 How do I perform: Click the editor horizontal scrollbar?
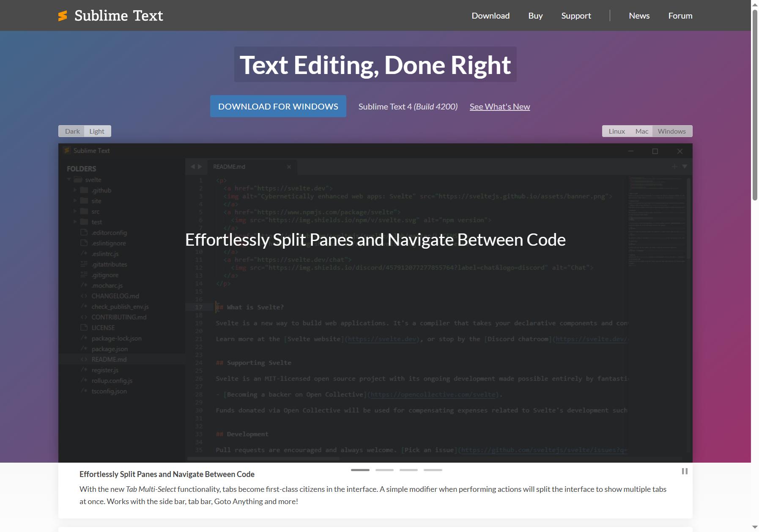point(263,458)
